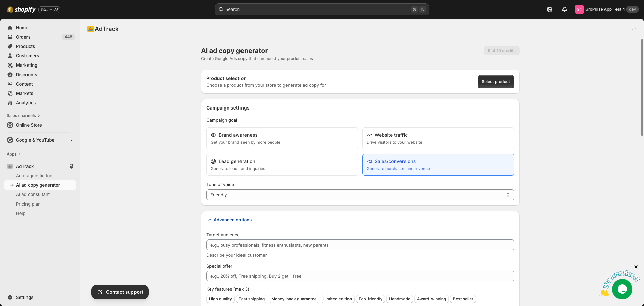Unpin AdTrack app using pin icon
This screenshot has height=306, width=644.
click(71, 166)
